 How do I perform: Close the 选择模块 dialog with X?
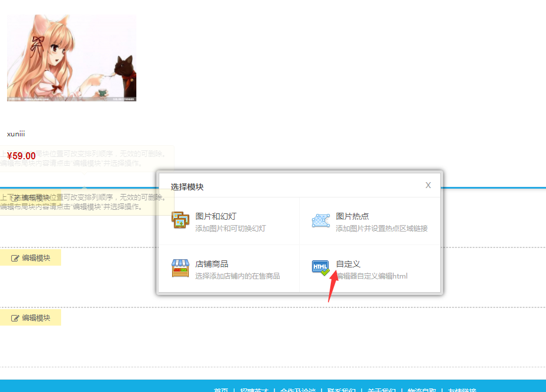point(428,185)
